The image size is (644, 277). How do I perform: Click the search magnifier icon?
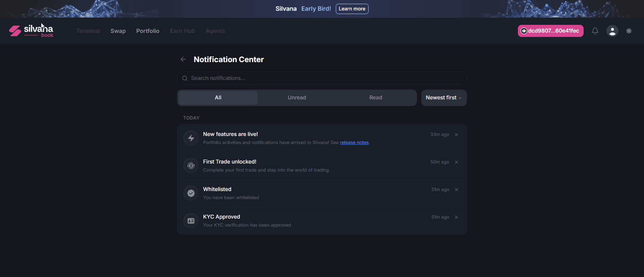click(185, 78)
